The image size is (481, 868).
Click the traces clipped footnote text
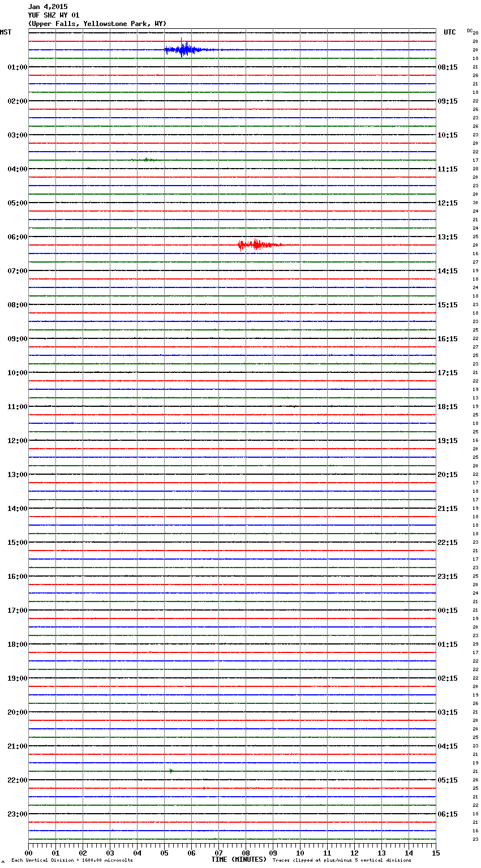[342, 861]
